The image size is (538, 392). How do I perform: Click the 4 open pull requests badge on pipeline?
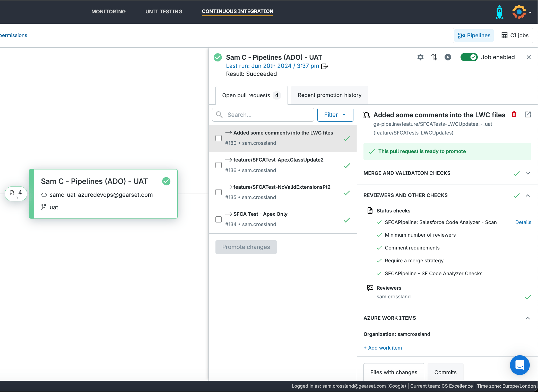pos(16,194)
